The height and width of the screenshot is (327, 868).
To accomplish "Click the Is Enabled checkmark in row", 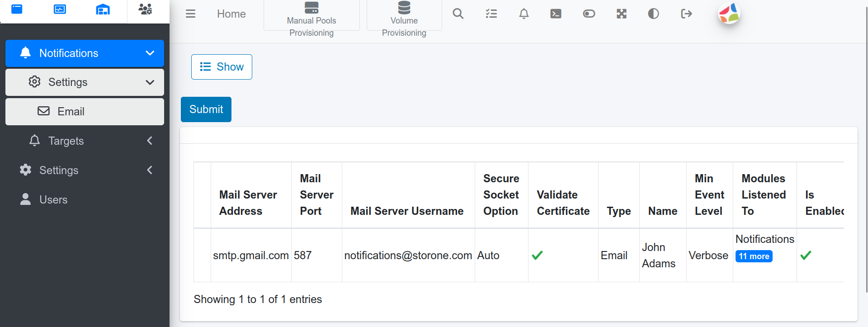I will [805, 256].
